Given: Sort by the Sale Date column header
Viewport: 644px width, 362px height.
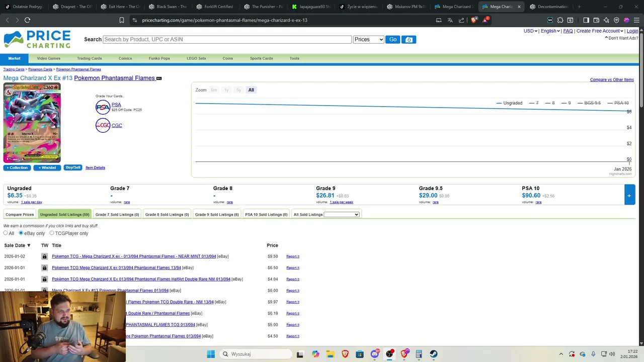Looking at the screenshot, I should [x=17, y=245].
